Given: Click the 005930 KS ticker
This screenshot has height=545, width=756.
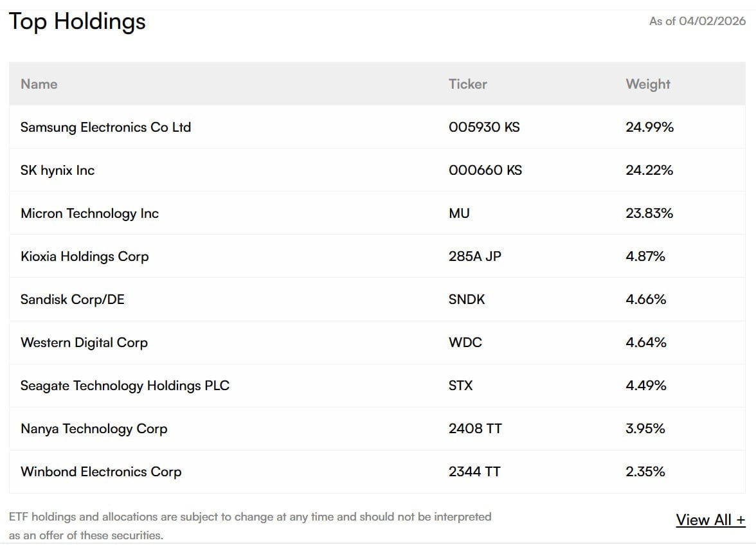Looking at the screenshot, I should point(484,127).
